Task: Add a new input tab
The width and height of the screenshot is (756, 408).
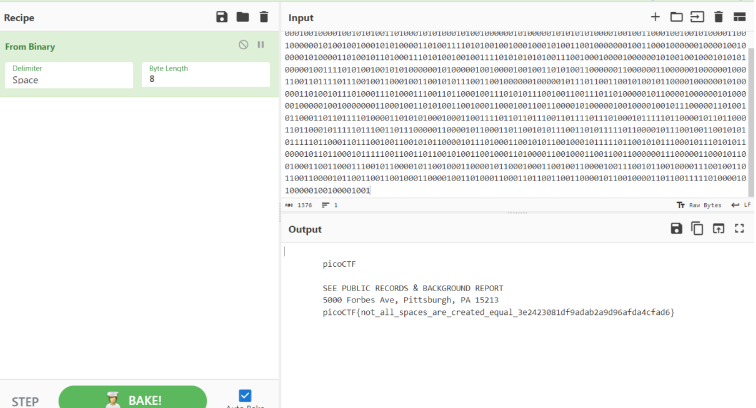Action: 655,17
